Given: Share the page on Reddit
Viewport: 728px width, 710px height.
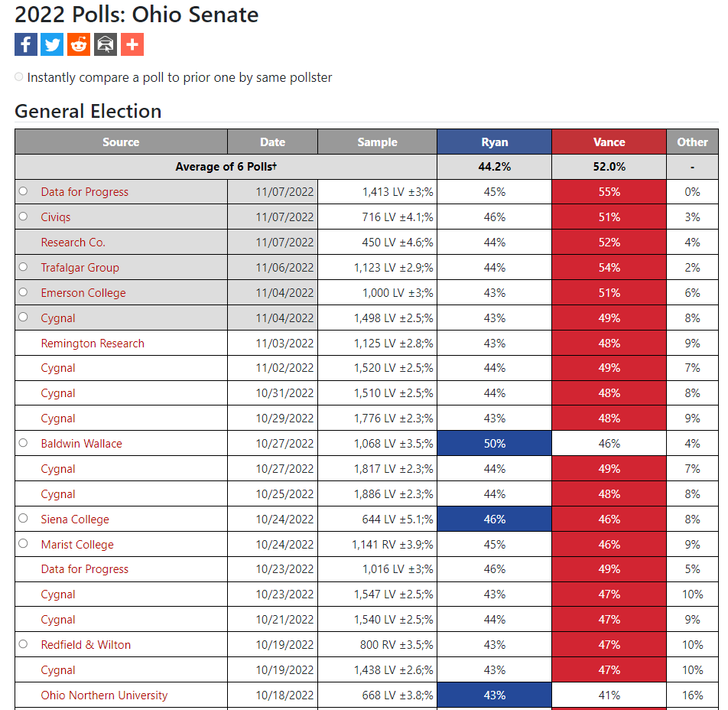Looking at the screenshot, I should [x=79, y=44].
